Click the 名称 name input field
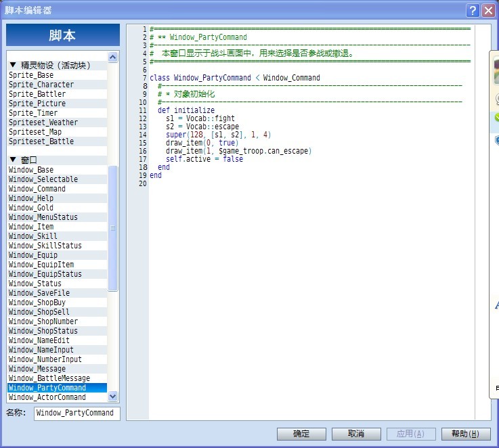The width and height of the screenshot is (499, 448). tap(77, 413)
